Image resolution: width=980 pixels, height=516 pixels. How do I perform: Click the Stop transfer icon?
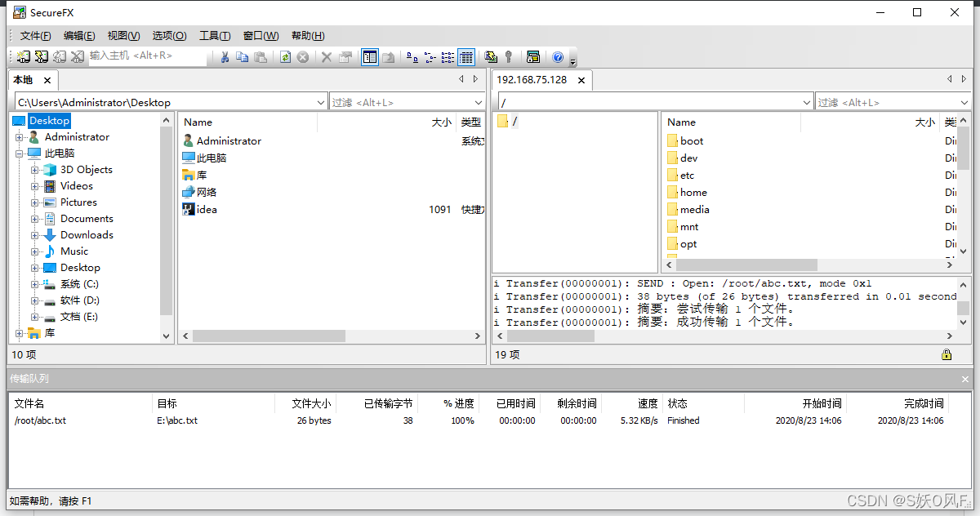pos(303,57)
